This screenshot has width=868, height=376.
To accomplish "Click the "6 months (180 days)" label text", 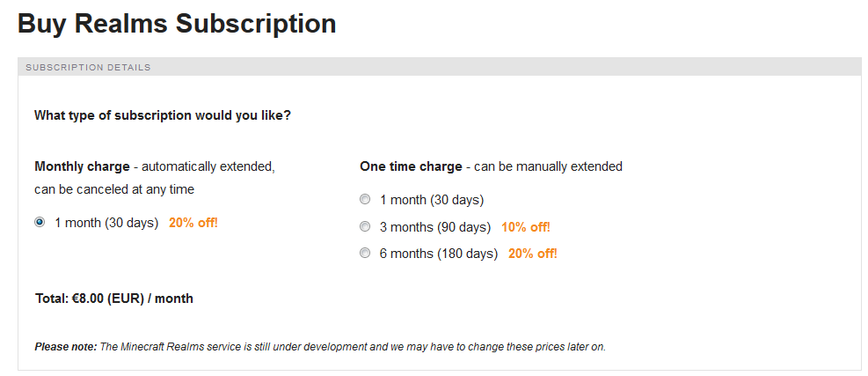I will coord(439,254).
